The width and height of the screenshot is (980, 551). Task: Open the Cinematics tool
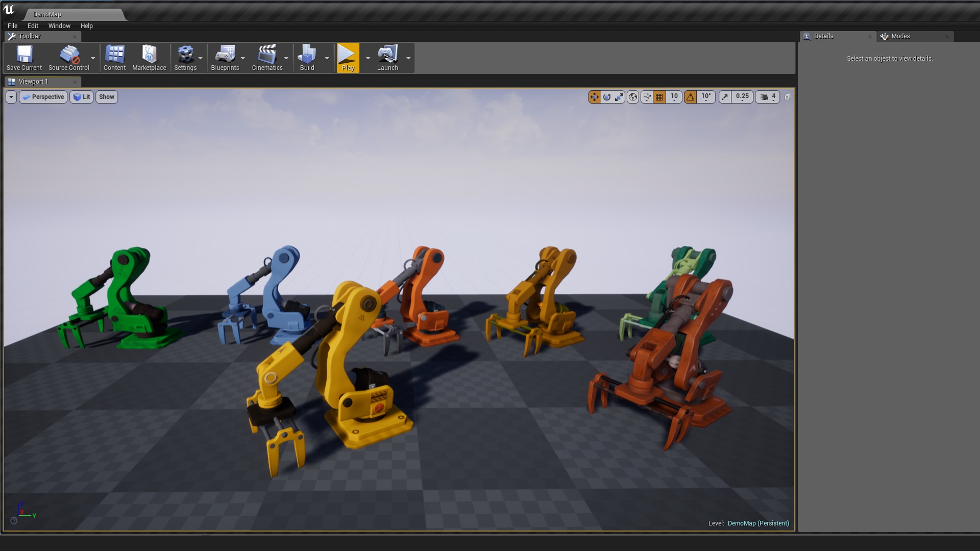pyautogui.click(x=267, y=58)
